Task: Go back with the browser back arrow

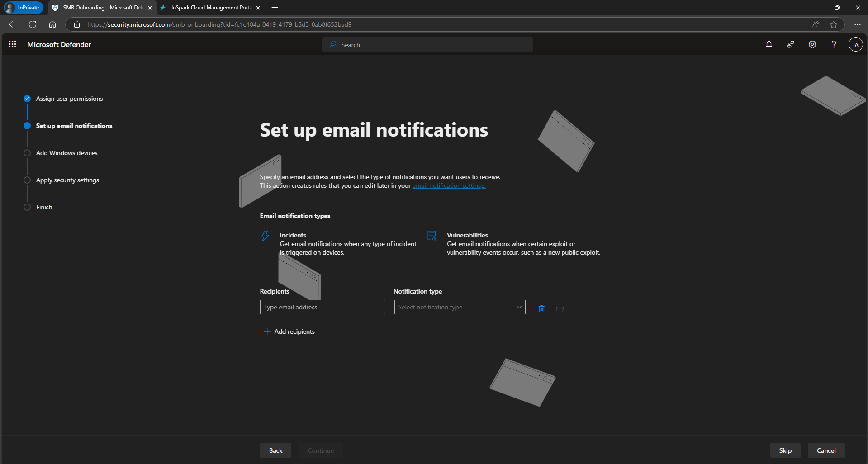Action: [x=13, y=24]
